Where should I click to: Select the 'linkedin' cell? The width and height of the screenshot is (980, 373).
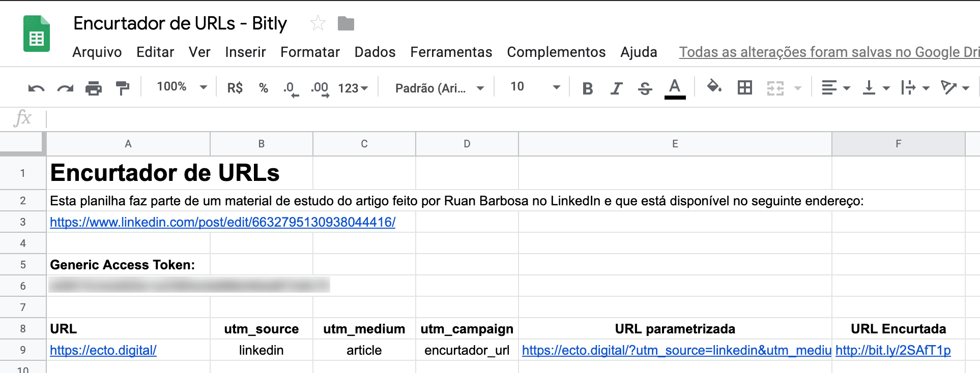(262, 350)
